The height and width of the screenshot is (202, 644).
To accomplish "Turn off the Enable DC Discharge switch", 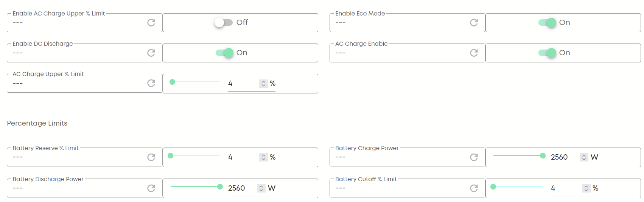I will [224, 53].
